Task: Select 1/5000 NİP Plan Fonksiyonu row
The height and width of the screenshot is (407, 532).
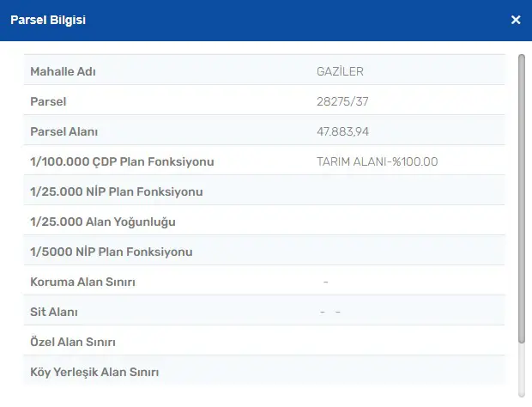Action: coord(264,250)
